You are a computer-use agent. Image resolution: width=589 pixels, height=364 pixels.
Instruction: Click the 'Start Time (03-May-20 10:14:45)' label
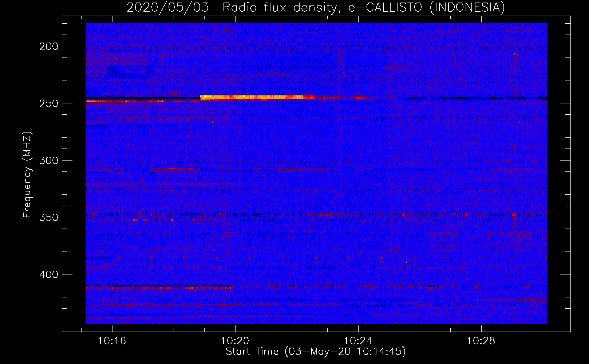tap(316, 352)
